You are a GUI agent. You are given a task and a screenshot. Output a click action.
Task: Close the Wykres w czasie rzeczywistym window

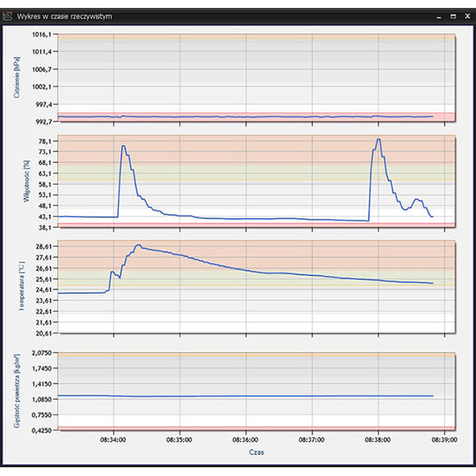pyautogui.click(x=466, y=16)
